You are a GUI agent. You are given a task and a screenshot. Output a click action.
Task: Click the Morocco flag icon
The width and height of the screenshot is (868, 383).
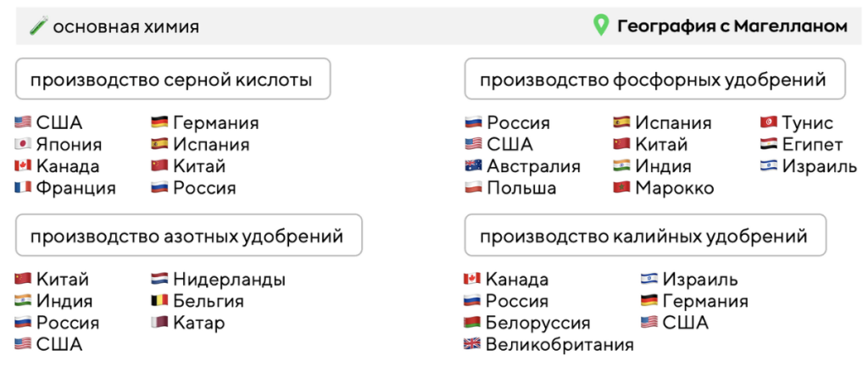point(621,188)
